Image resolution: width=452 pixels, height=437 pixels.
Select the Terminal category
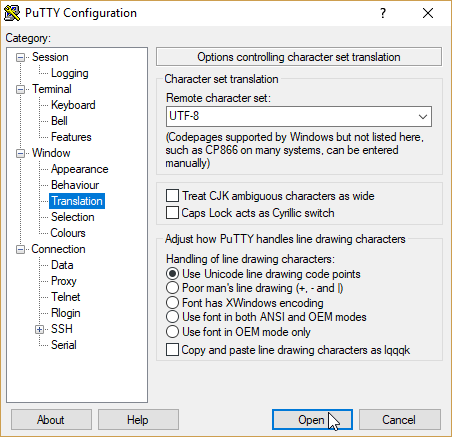52,89
